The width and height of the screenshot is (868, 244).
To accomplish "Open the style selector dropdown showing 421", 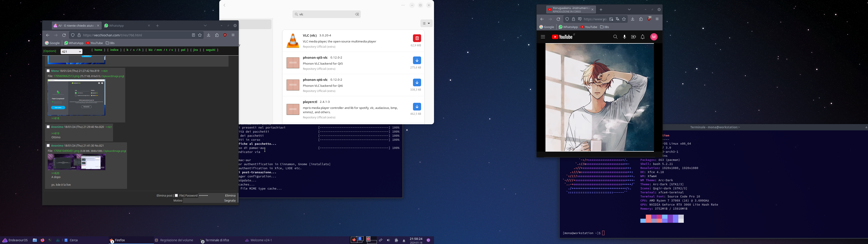I will point(71,52).
